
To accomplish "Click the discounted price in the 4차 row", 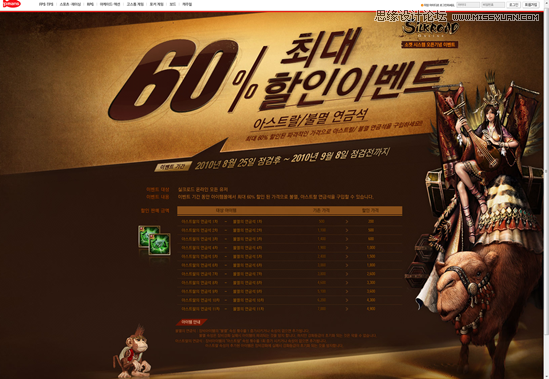I will pyautogui.click(x=371, y=248).
